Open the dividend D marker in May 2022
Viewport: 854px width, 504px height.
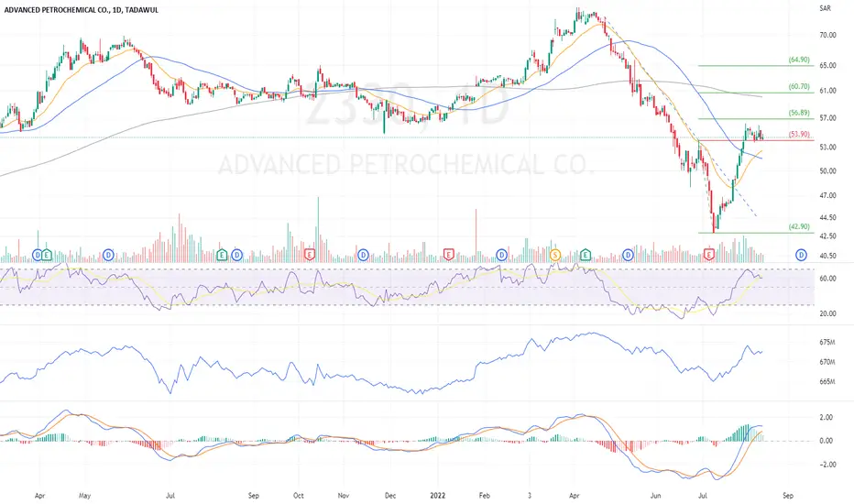[x=628, y=255]
